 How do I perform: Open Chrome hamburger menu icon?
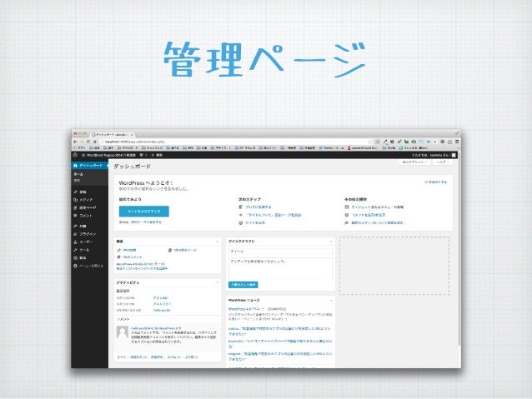(x=457, y=142)
